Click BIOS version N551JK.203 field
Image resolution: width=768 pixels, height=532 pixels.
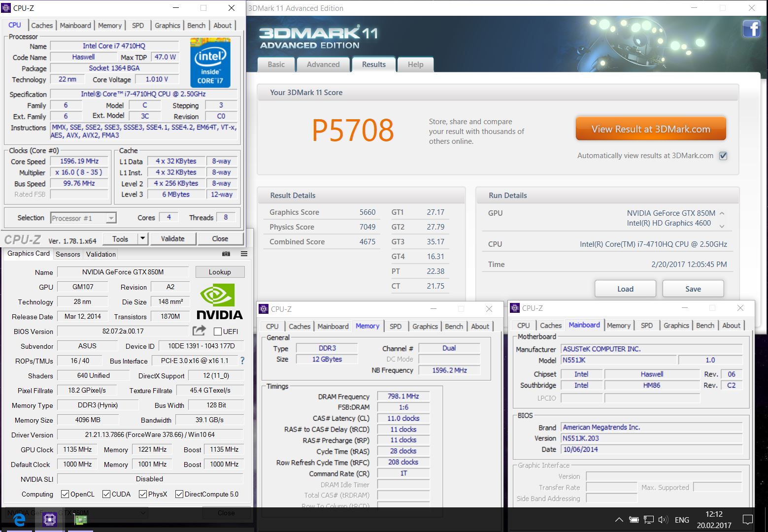tap(651, 438)
